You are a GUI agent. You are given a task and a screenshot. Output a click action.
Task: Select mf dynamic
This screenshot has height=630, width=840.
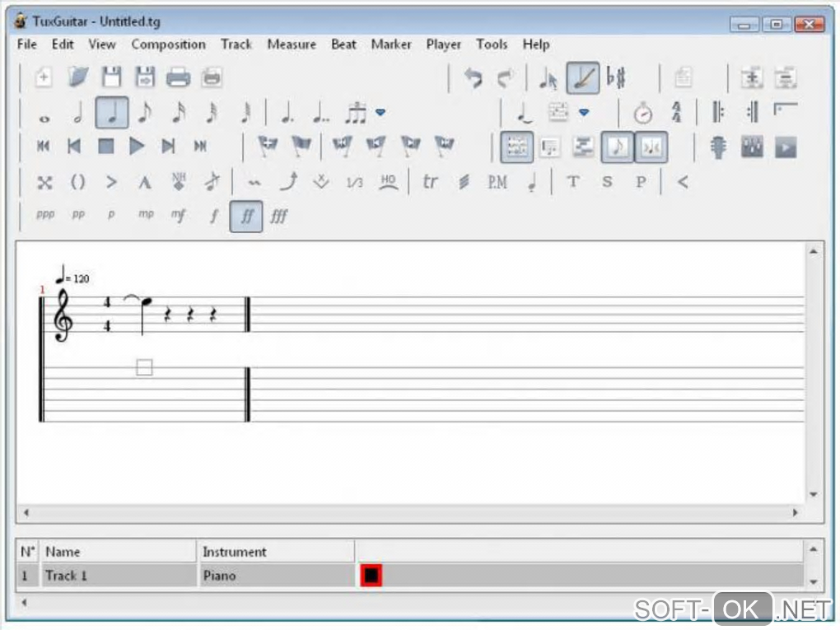coord(179,216)
